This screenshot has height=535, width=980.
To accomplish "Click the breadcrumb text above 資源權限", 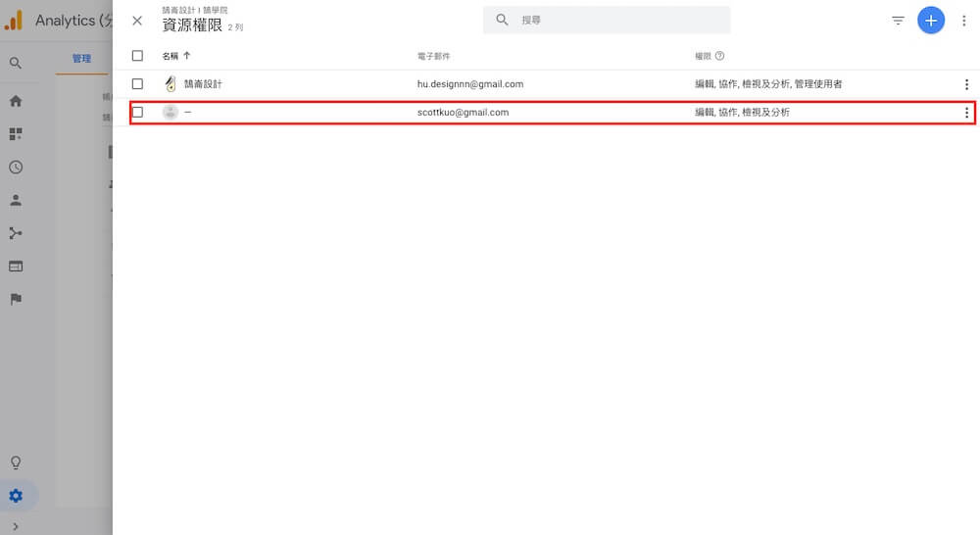I will point(194,10).
